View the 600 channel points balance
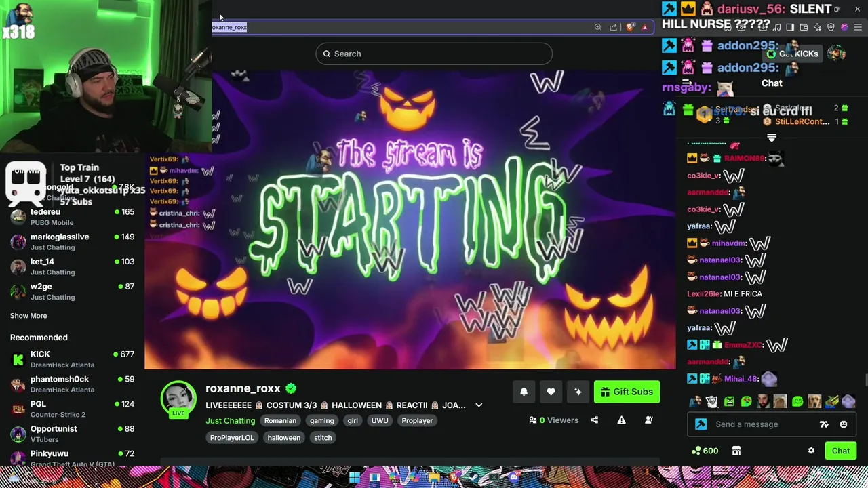Screen dimensions: 868x488 (x=705, y=451)
